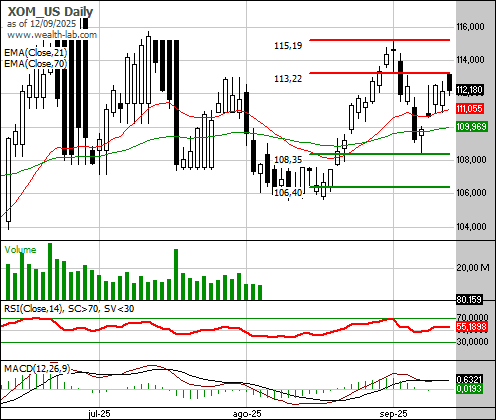Click the green EMA value tag 109,969
The height and width of the screenshot is (420, 496).
pyautogui.click(x=472, y=127)
